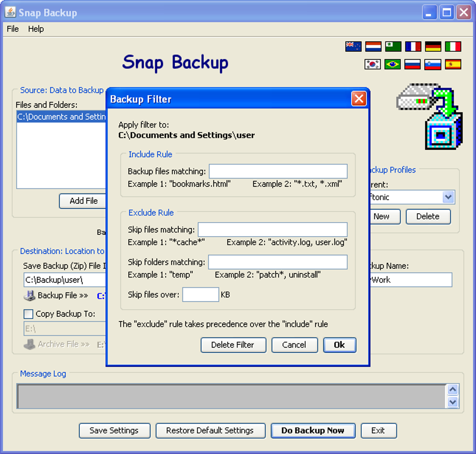
Task: Click the backup name field containing Work
Action: tap(411, 280)
